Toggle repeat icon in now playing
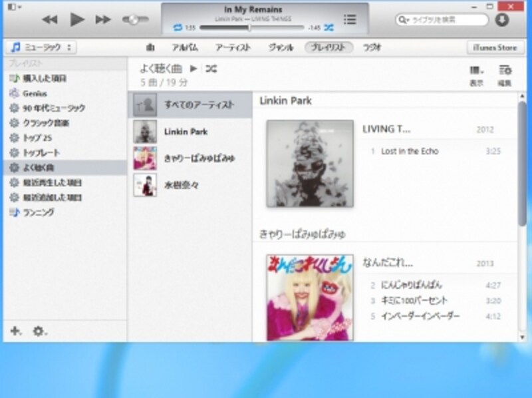Image resolution: width=532 pixels, height=398 pixels. [x=178, y=27]
